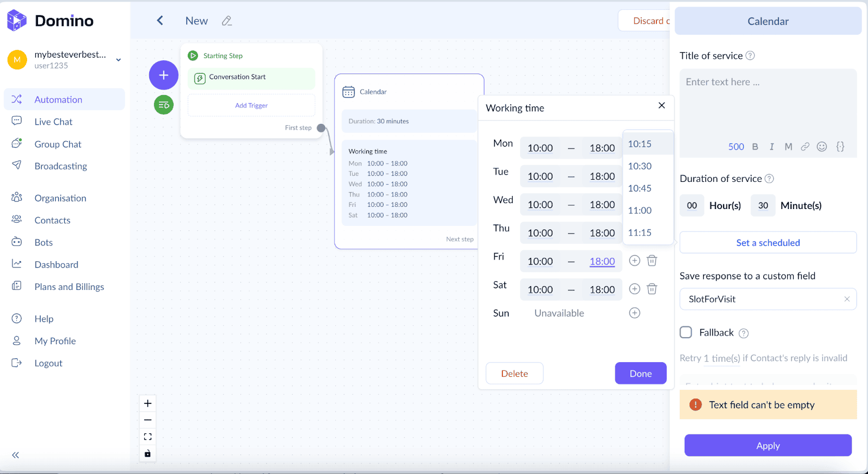Clear SlotForVisit custom field with X
The image size is (868, 474).
click(x=847, y=299)
